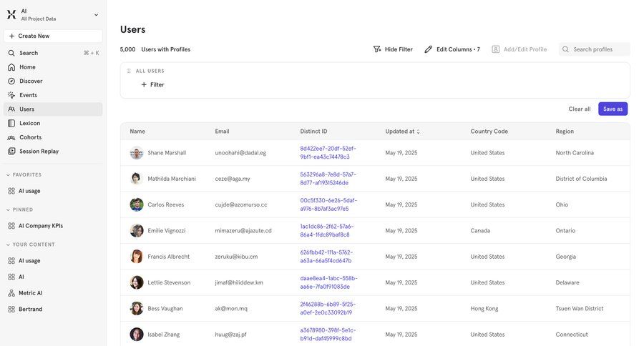Click the region Tsuen Wan District

pos(580,308)
